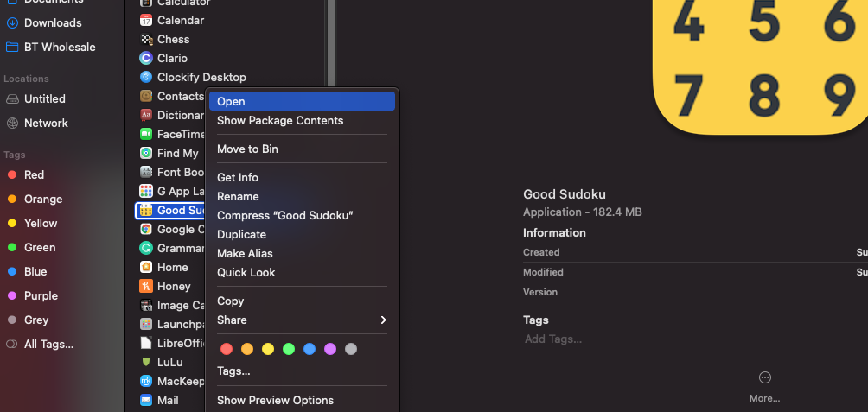This screenshot has width=868, height=412.
Task: Click the Find My app icon
Action: (145, 153)
